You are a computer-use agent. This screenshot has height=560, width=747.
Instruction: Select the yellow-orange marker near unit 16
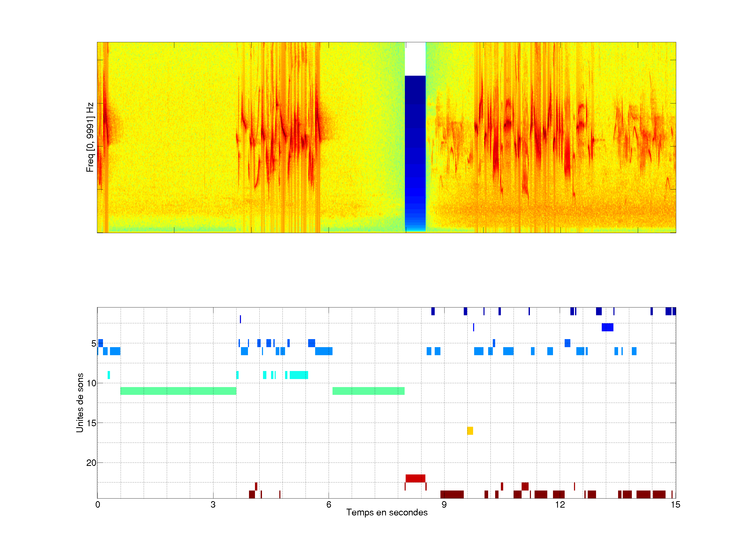click(x=470, y=430)
